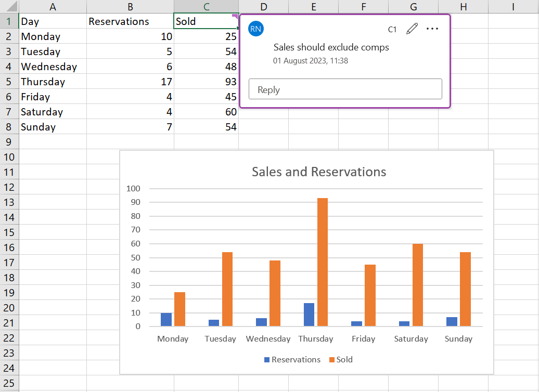539x392 pixels.
Task: Click Monday's reservations value 10
Action: click(x=130, y=36)
